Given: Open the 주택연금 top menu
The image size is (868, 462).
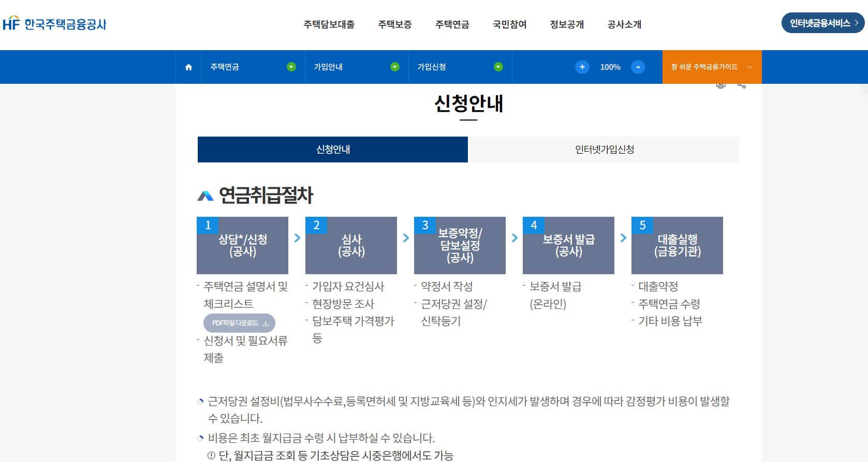Looking at the screenshot, I should point(452,24).
